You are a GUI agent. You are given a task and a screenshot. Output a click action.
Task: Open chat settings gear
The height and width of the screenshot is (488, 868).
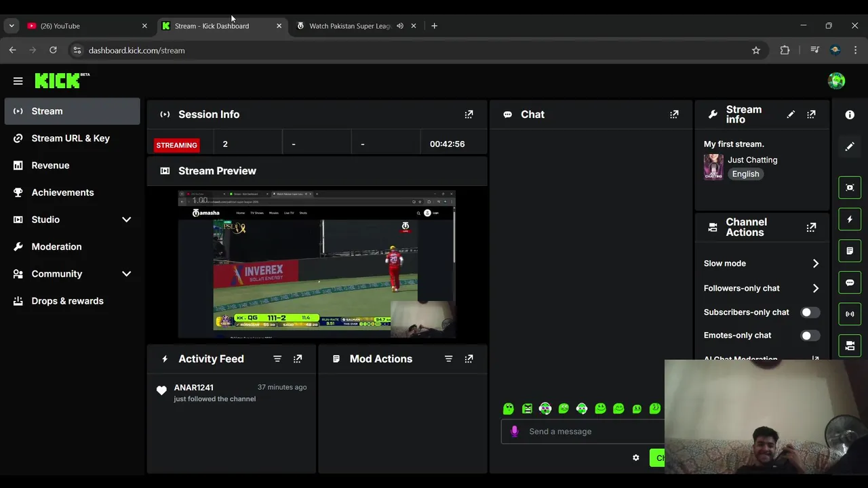coord(635,457)
